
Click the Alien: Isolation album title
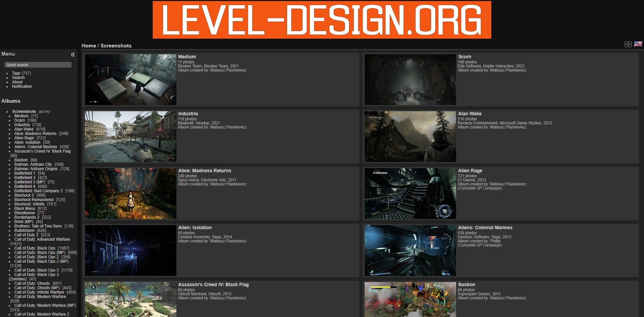pyautogui.click(x=195, y=227)
